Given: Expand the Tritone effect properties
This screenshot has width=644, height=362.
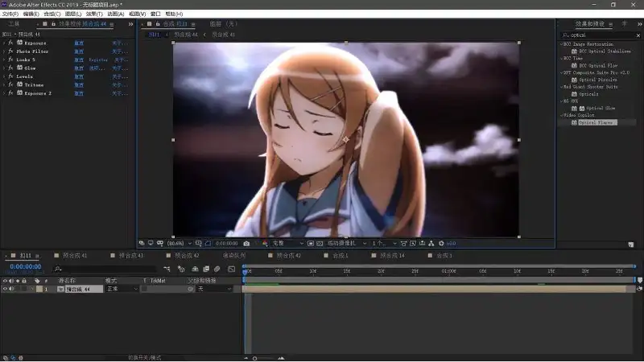Looking at the screenshot, I should (x=4, y=84).
